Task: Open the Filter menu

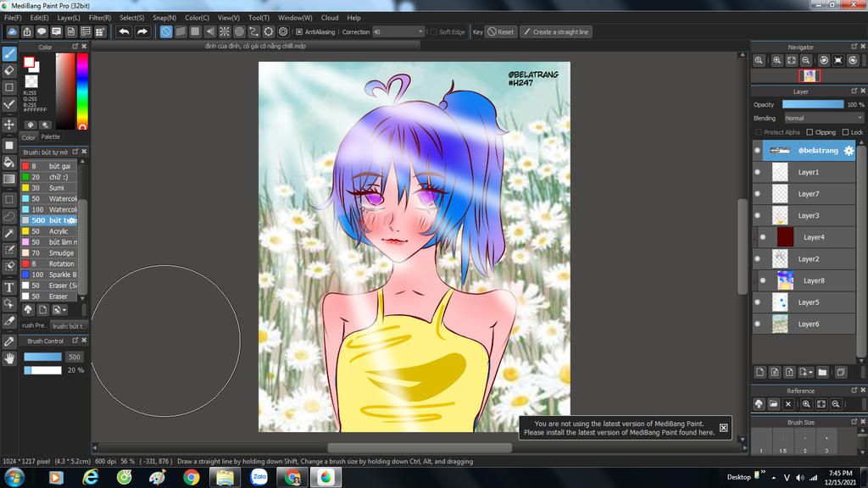Action: [x=100, y=18]
